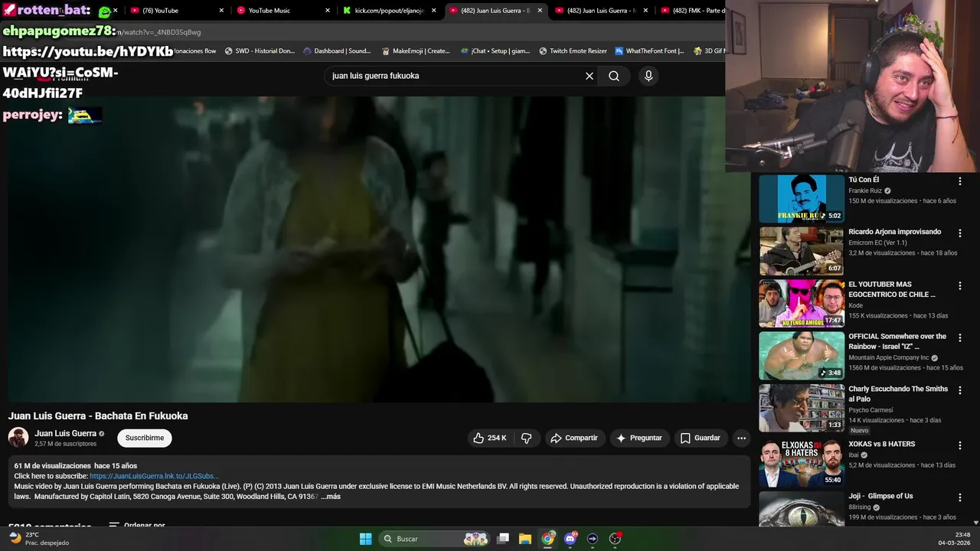Open WhatTheFont Font bookmark
The width and height of the screenshot is (980, 551).
click(x=650, y=51)
